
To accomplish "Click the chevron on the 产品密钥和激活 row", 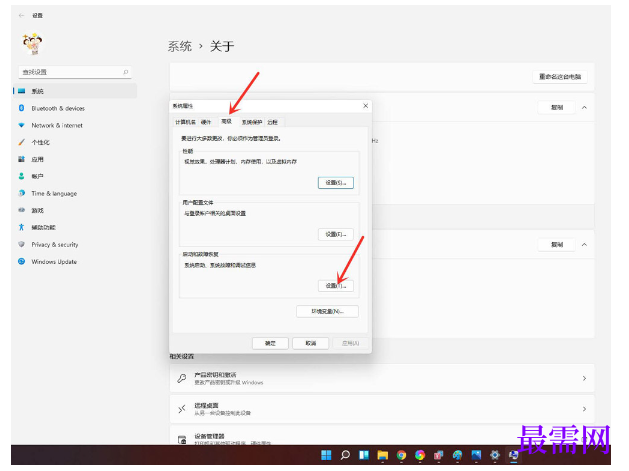I will (584, 378).
